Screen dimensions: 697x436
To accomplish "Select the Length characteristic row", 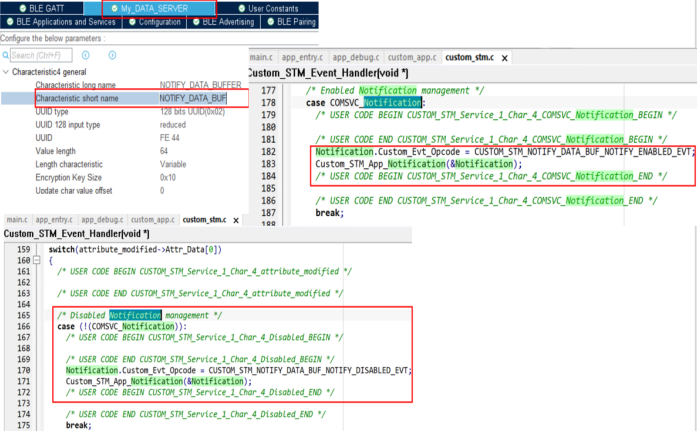I will click(120, 164).
